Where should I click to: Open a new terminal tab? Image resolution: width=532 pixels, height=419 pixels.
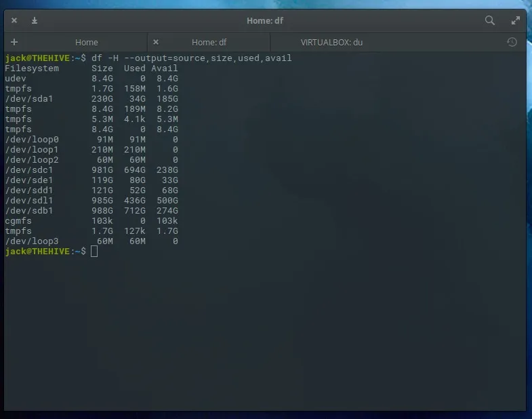14,42
